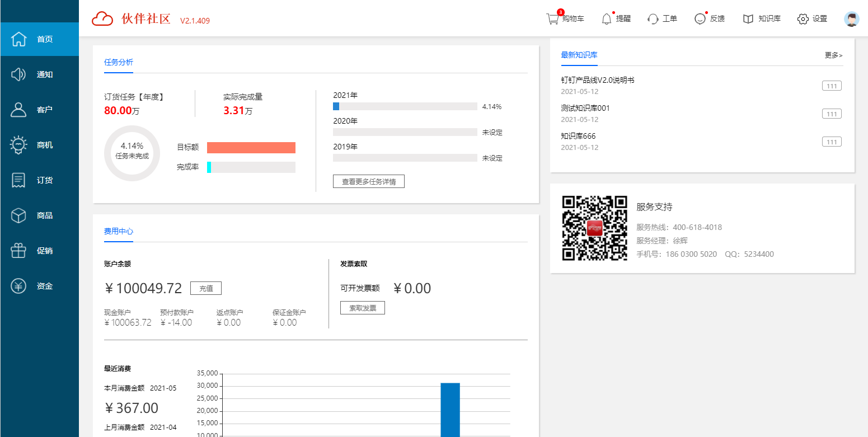Viewport: 868px width, 437px height.
Task: Click the 2021年 progress bar
Action: point(405,106)
